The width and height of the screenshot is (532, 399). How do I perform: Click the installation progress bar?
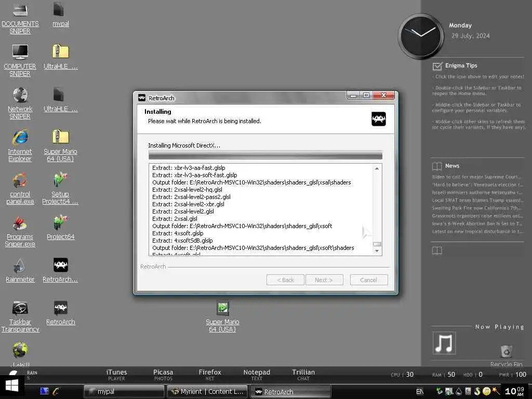pyautogui.click(x=265, y=155)
